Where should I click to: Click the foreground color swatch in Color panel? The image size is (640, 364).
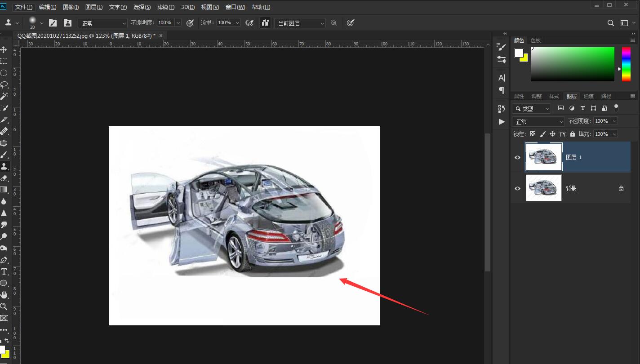pos(519,53)
